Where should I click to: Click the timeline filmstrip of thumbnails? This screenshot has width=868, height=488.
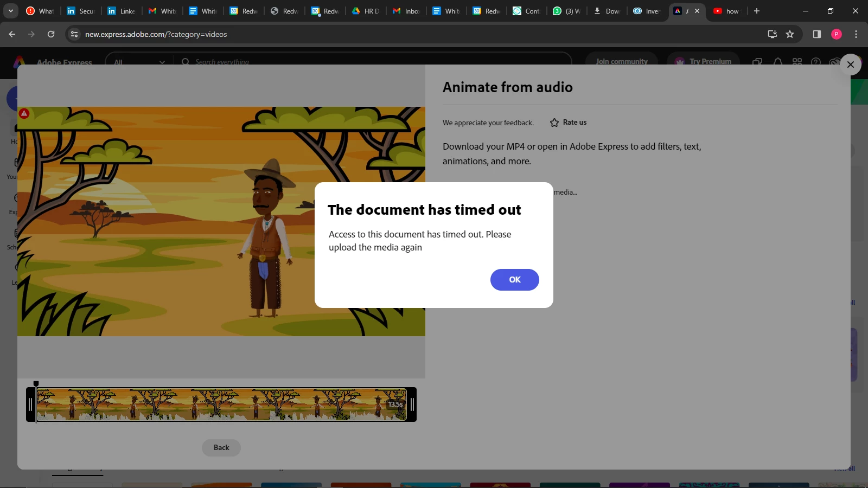221,404
